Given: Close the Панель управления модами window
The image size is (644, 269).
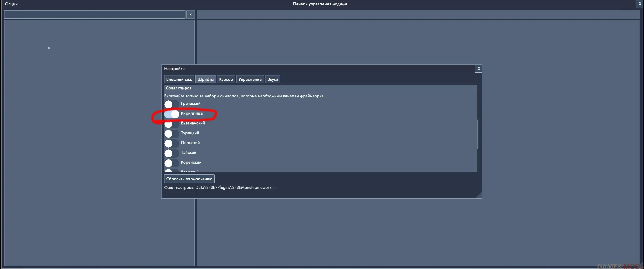Looking at the screenshot, I should (640, 4).
